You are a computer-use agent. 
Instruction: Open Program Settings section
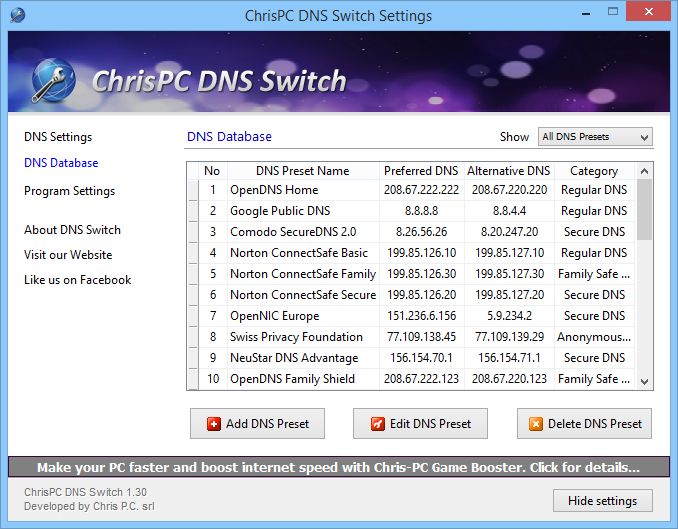69,191
